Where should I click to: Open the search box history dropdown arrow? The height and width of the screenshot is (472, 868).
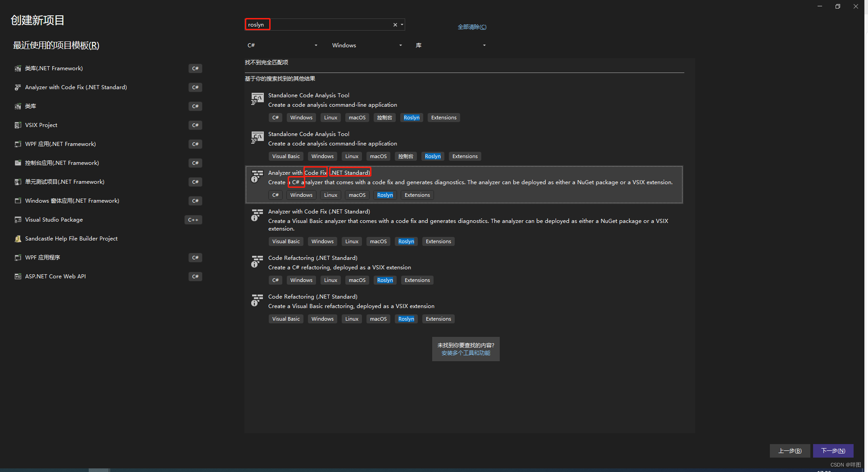point(402,25)
